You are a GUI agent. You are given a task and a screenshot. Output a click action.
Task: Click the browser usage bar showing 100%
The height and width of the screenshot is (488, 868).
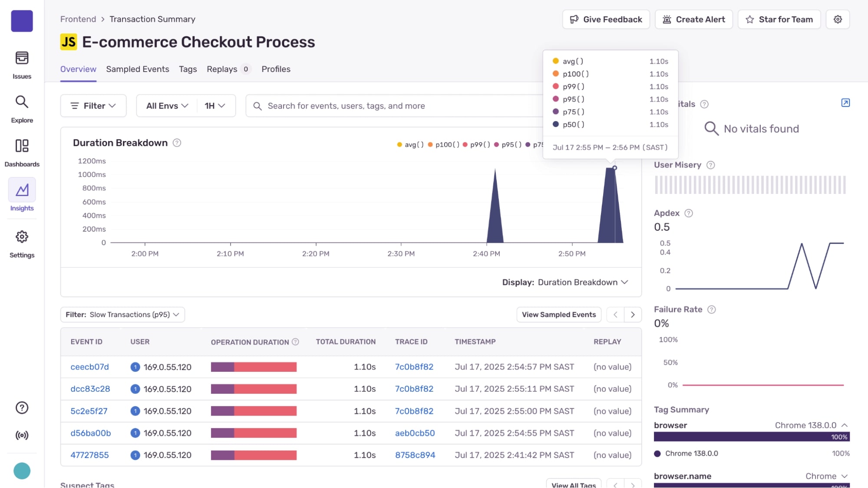tap(751, 437)
